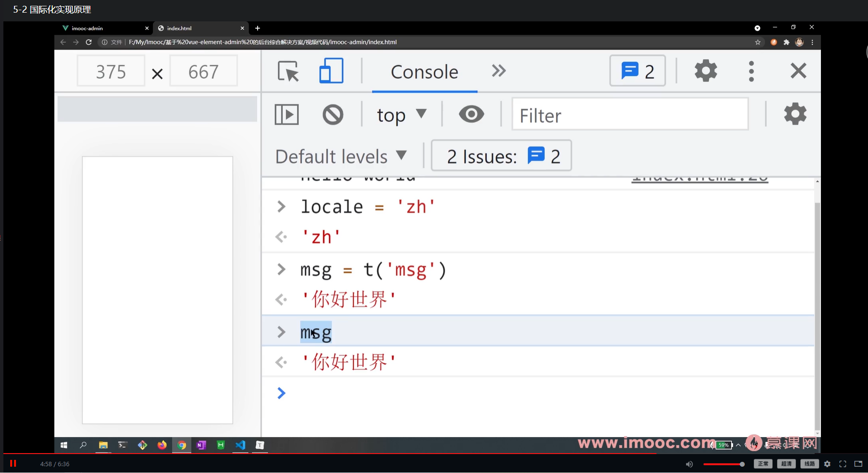868x473 pixels.
Task: Open the Chrome extensions puzzle icon
Action: (786, 42)
